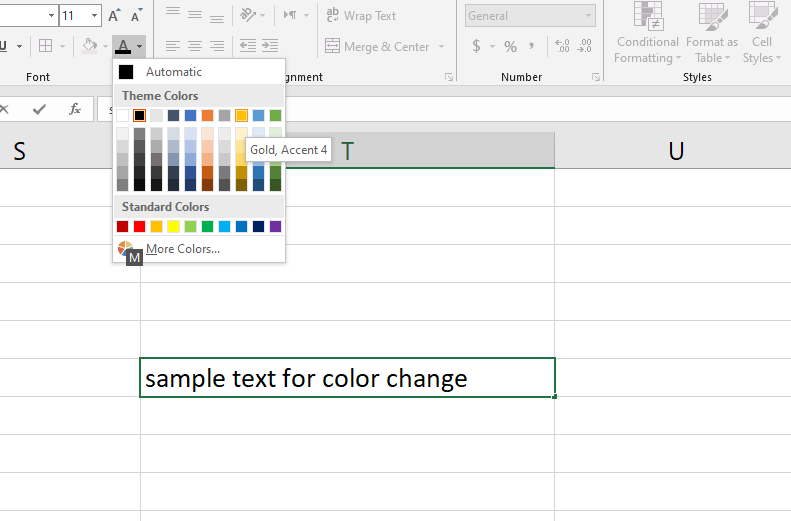Click the Decrease Indent icon
This screenshot has width=791, height=521.
coord(248,46)
